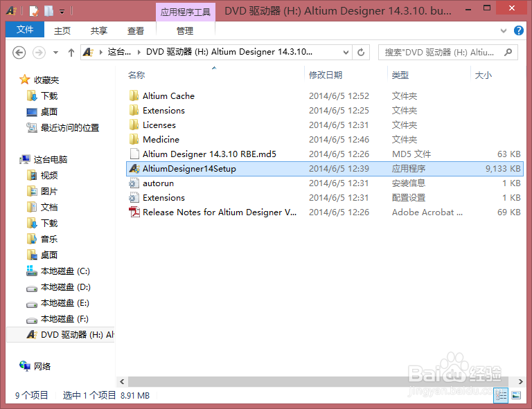
Task: Go up one folder level
Action: click(71, 53)
